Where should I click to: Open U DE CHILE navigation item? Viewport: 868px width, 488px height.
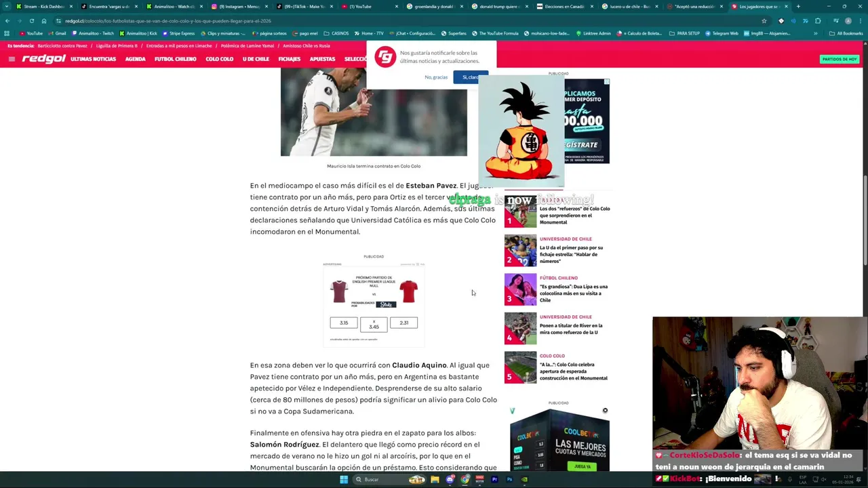click(x=256, y=59)
